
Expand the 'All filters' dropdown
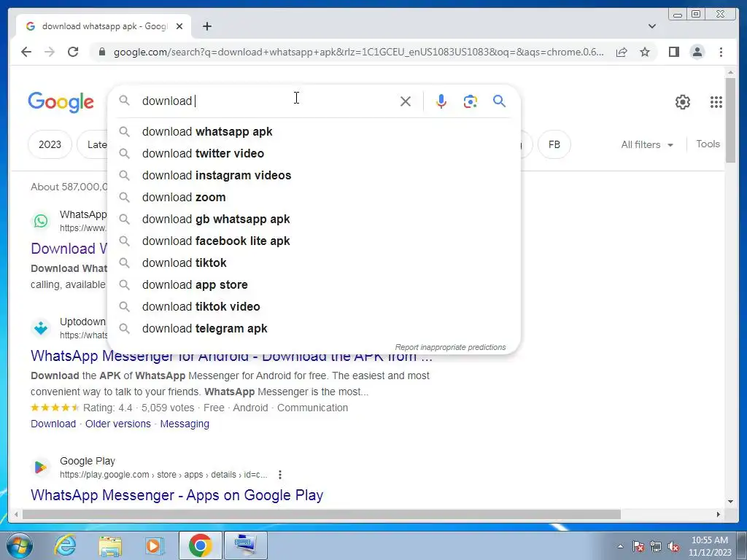pyautogui.click(x=647, y=144)
